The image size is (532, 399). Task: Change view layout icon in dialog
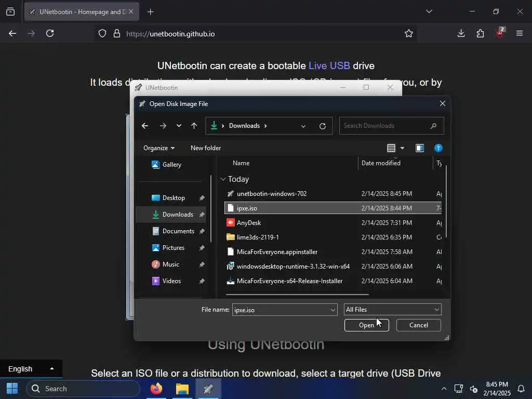391,148
